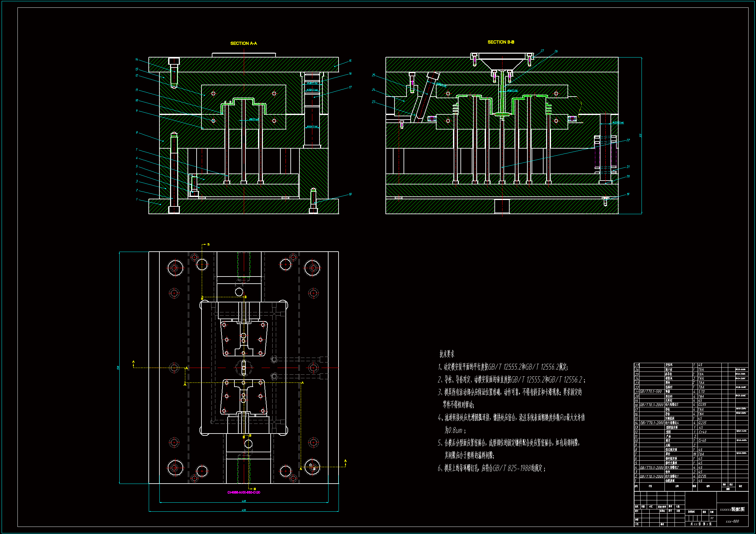Screen dimensions: 756x534
Task: Click parts list row 27 定位环
Action: coord(669,365)
